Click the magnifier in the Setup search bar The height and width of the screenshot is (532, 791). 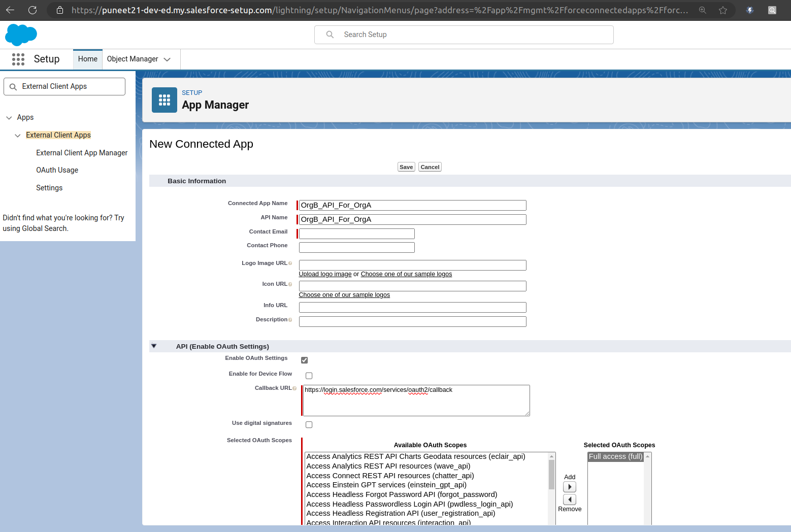click(x=329, y=35)
